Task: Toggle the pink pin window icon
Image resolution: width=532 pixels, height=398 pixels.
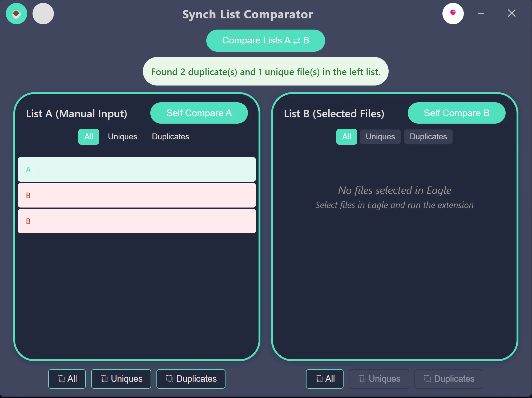Action: coord(453,14)
